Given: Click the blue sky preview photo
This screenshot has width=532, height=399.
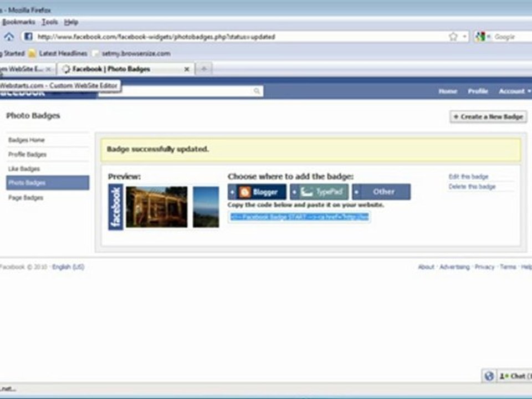Looking at the screenshot, I should [206, 207].
